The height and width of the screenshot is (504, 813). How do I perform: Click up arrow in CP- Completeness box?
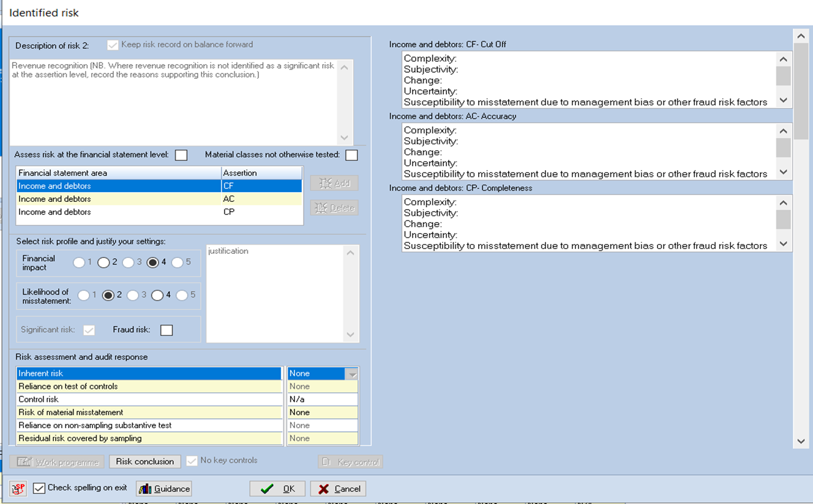784,202
